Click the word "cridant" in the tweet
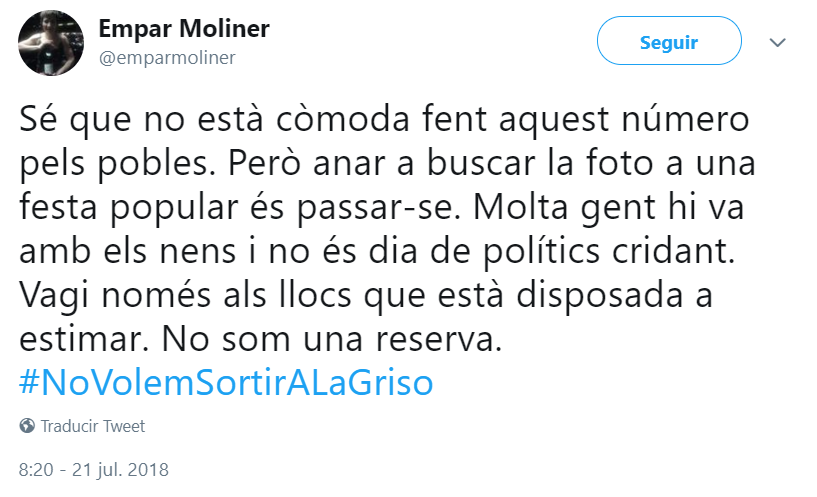The image size is (817, 497). point(673,252)
